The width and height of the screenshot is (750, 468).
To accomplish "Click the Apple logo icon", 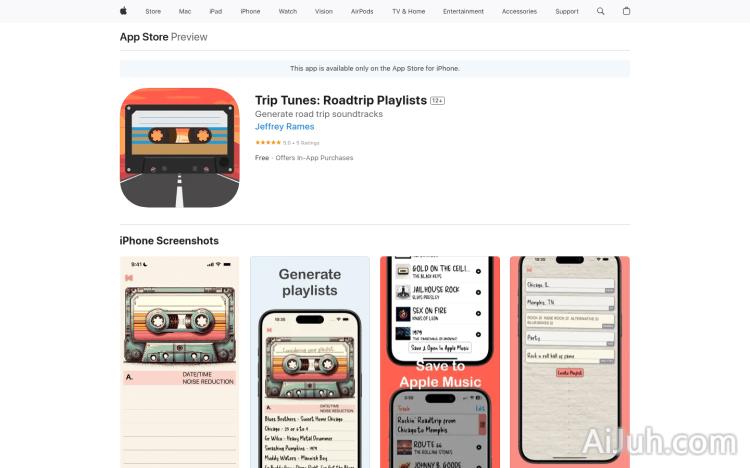I will click(x=124, y=11).
